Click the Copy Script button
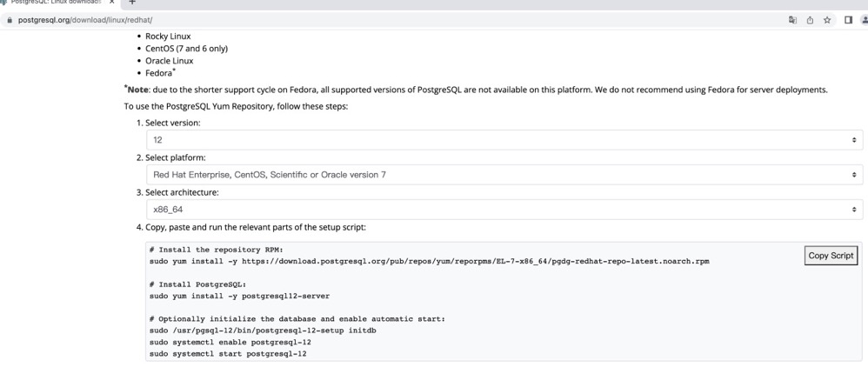 pos(831,256)
